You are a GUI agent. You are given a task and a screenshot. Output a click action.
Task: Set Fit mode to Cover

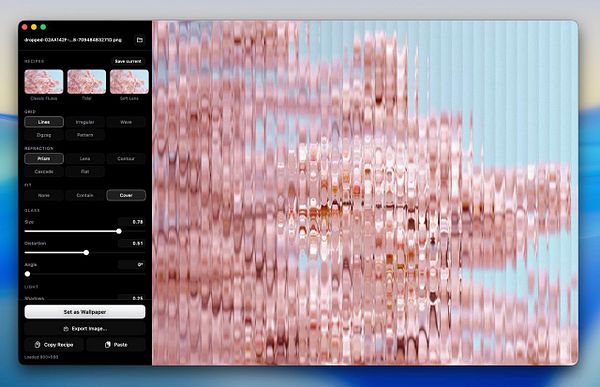coord(126,195)
